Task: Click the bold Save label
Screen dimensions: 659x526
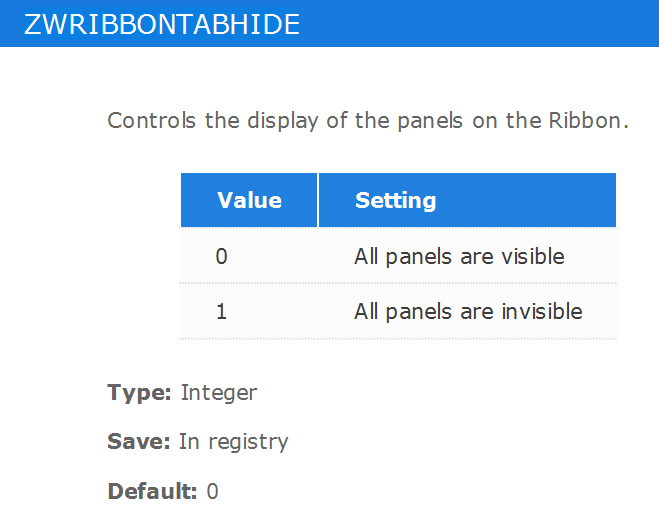Action: point(139,442)
